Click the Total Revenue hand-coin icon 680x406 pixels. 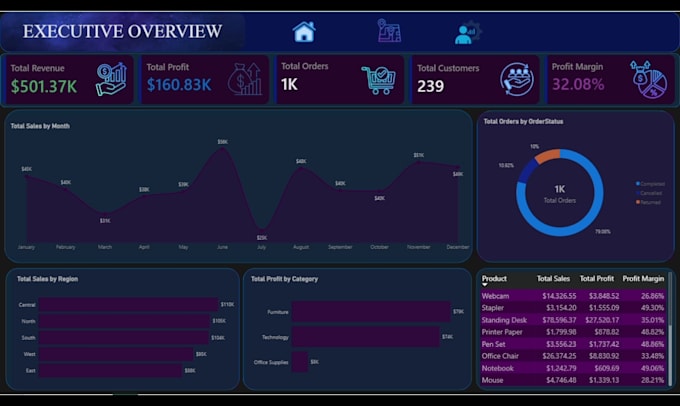pyautogui.click(x=111, y=79)
